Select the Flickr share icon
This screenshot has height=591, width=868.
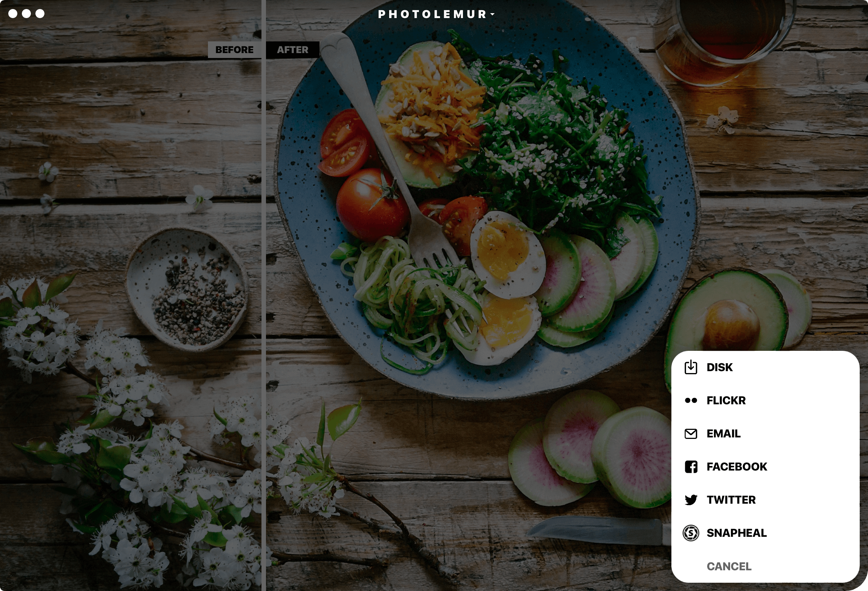691,400
